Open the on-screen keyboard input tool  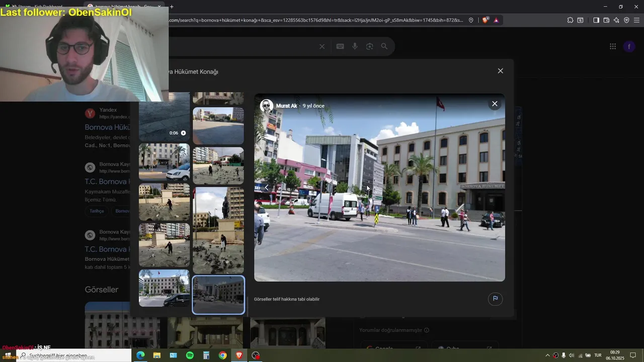[x=340, y=46]
